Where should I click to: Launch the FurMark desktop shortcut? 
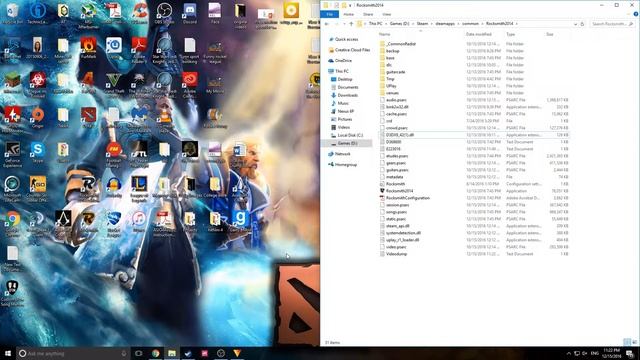tap(88, 47)
